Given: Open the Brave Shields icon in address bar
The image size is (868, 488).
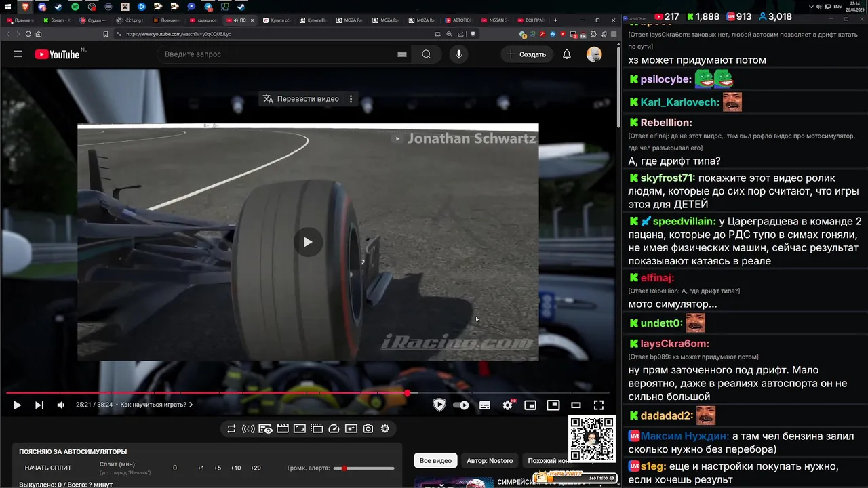Looking at the screenshot, I should (473, 34).
